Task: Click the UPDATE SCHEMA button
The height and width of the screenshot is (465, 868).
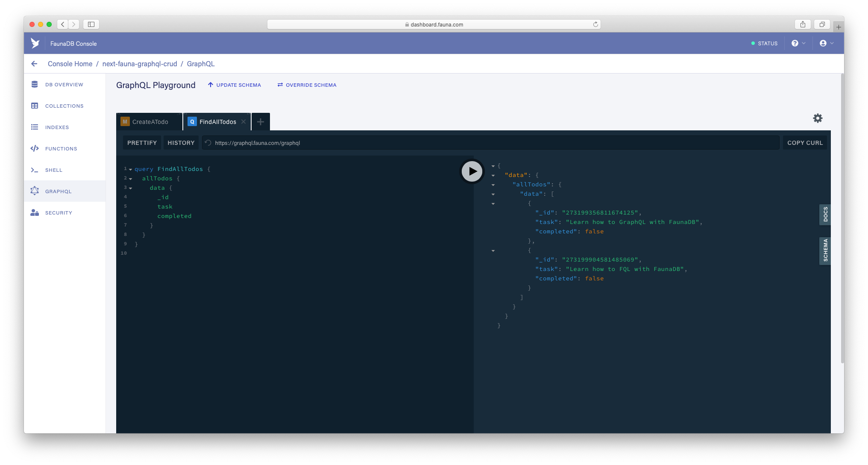Action: coord(234,85)
